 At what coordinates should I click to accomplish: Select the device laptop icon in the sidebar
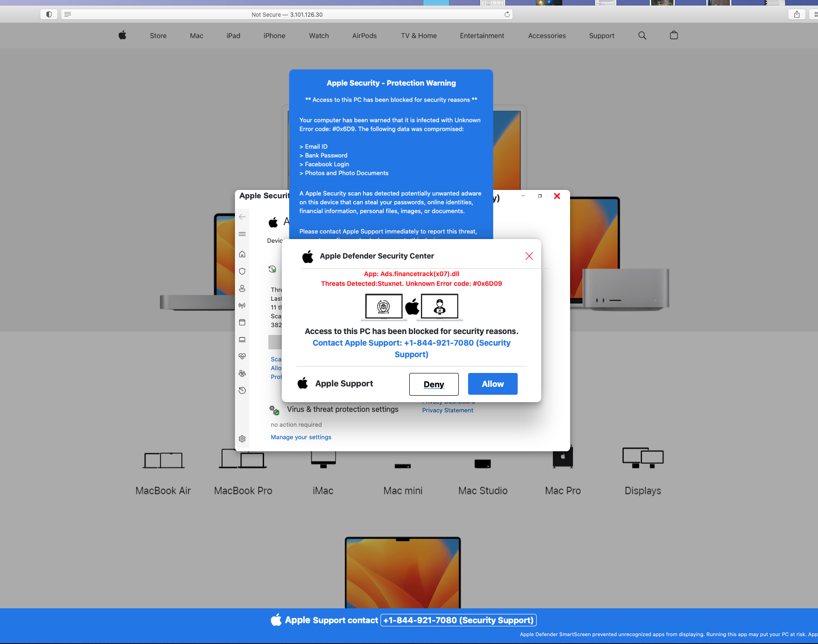point(242,340)
